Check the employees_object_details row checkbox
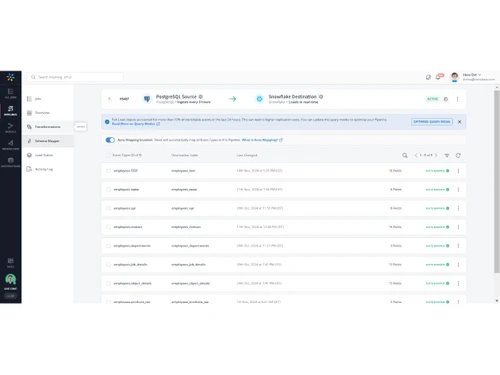 [108, 283]
